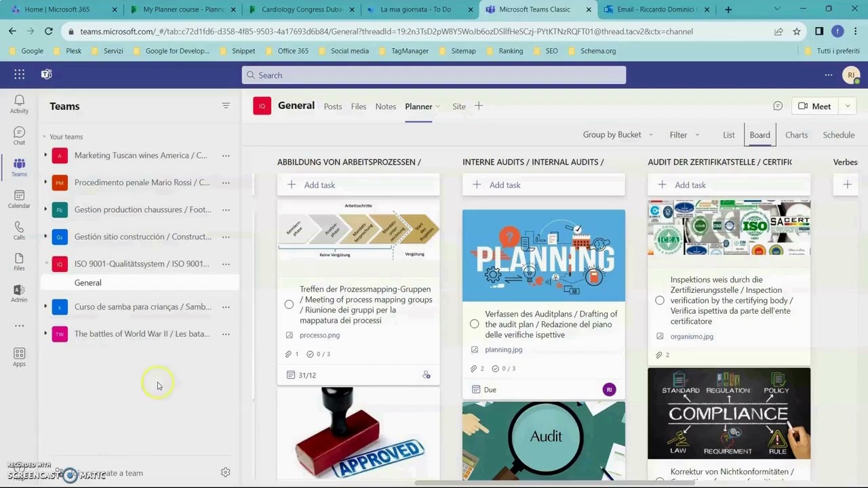Open the Compliance image card thumbnail
This screenshot has height=488, width=868.
coord(729,413)
